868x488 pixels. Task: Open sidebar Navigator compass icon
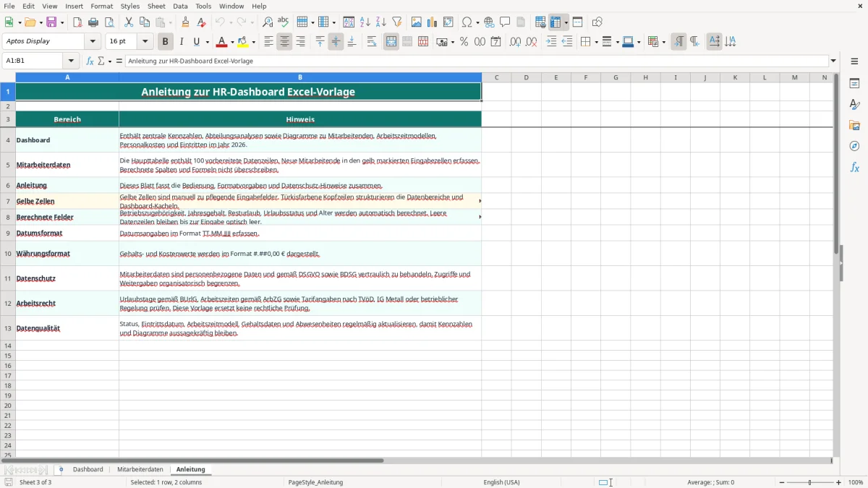click(x=854, y=146)
